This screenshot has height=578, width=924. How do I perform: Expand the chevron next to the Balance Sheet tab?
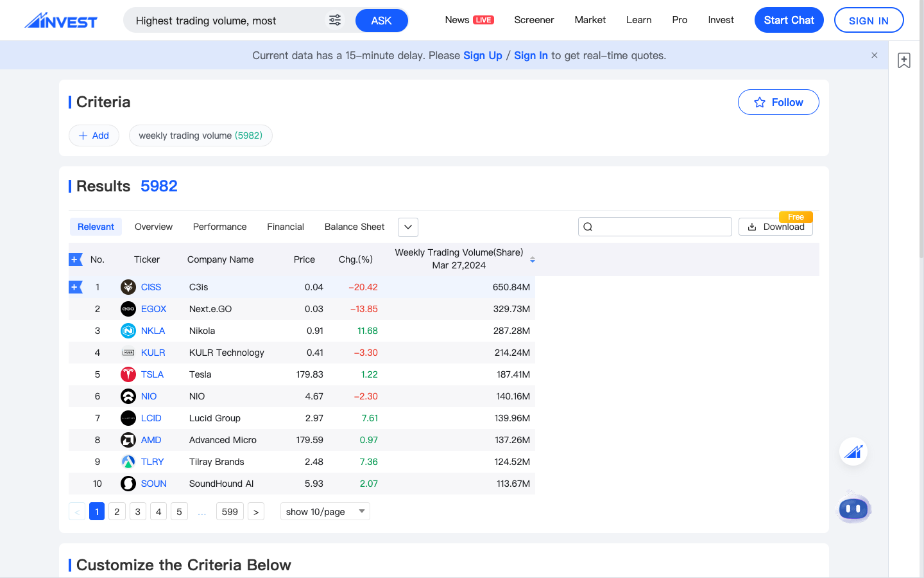tap(407, 227)
